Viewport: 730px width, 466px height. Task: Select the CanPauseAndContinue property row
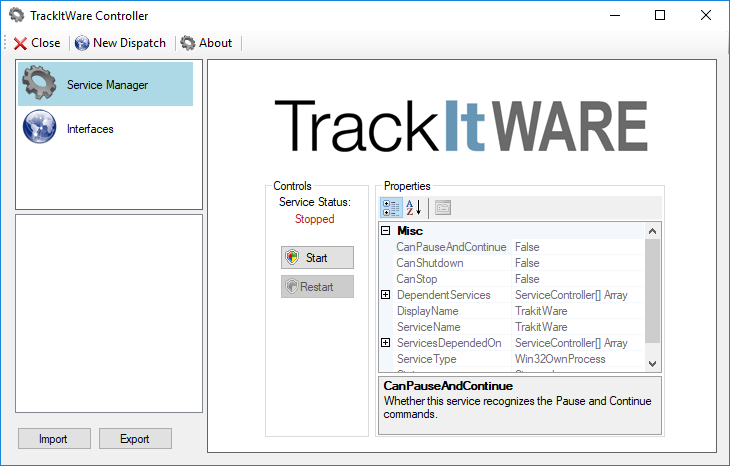519,247
